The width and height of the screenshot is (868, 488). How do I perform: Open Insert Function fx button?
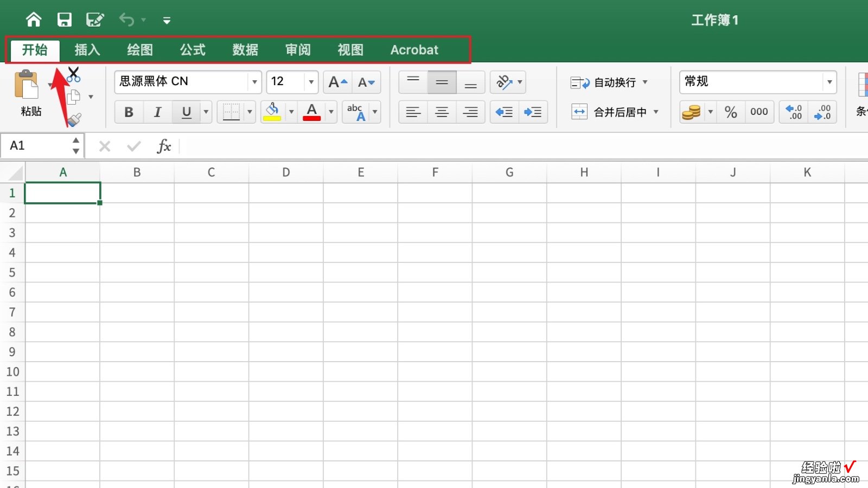[164, 146]
